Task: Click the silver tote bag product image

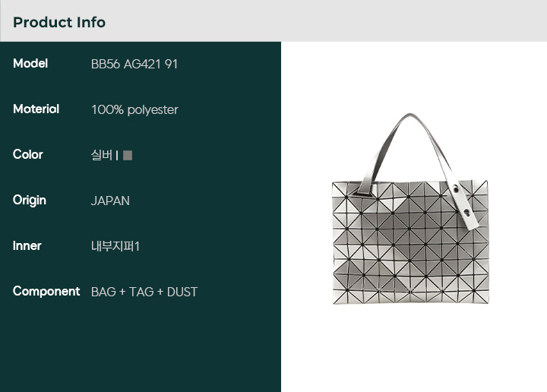Action: (410, 208)
